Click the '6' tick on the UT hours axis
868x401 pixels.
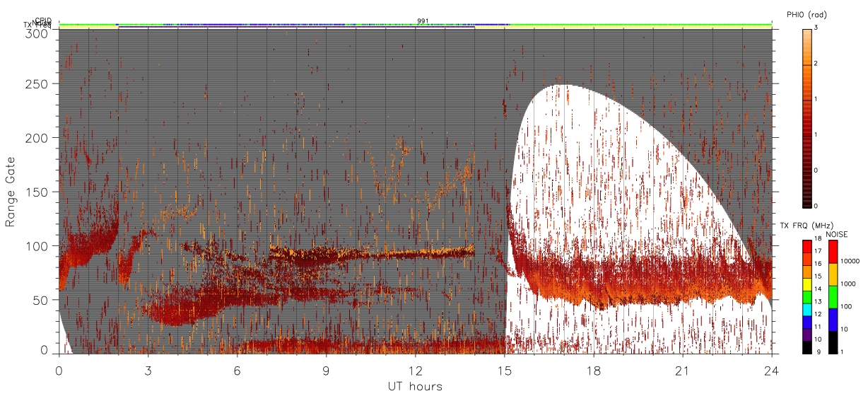237,371
